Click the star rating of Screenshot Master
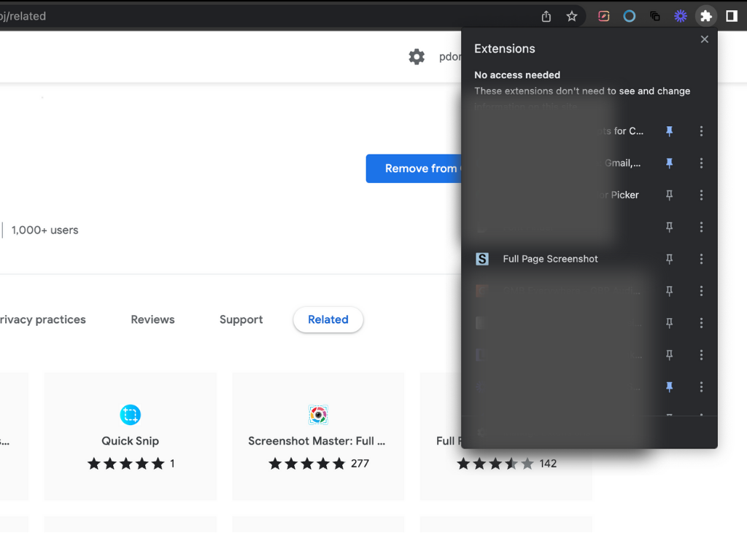 (x=307, y=463)
